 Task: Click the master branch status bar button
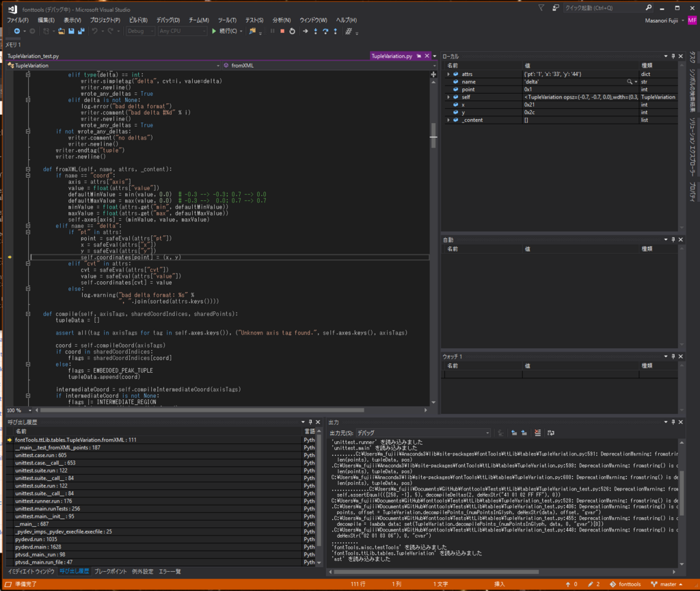(x=667, y=584)
